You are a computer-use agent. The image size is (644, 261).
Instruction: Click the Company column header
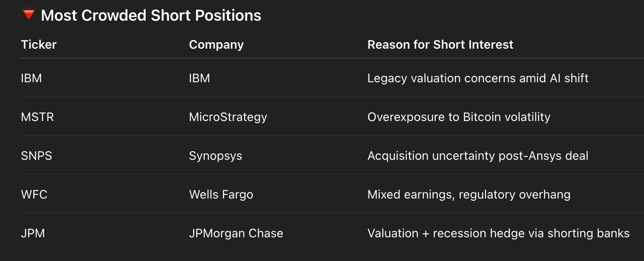tap(216, 44)
